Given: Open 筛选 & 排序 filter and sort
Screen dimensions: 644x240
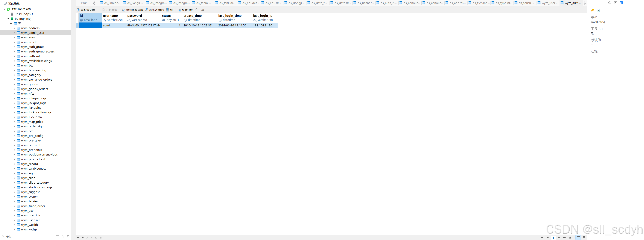Looking at the screenshot, I should click(154, 10).
